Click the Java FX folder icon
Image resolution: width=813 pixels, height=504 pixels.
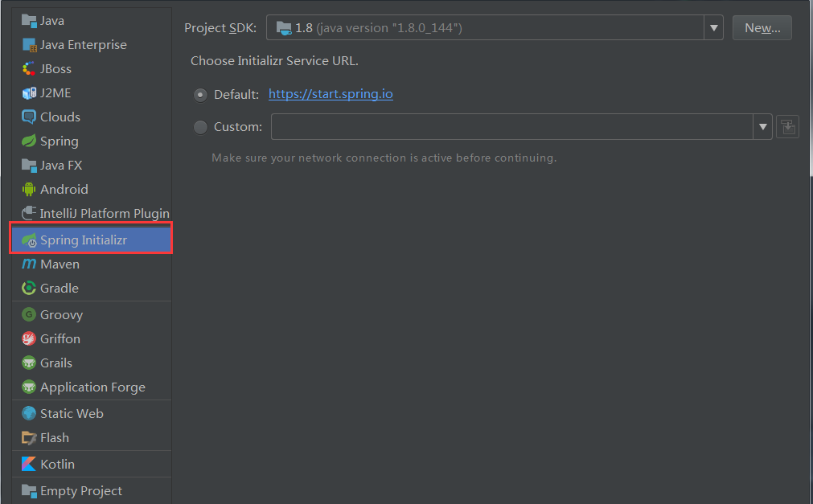pos(29,165)
